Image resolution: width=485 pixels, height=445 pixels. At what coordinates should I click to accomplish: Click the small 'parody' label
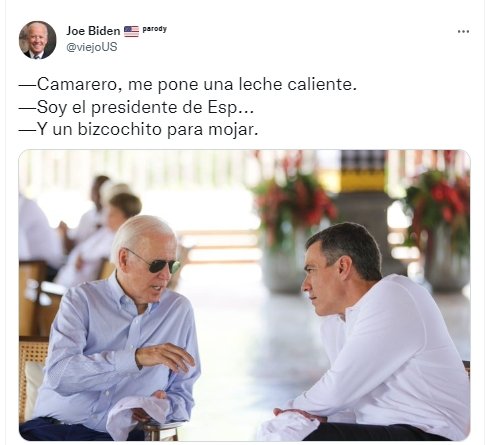point(154,29)
